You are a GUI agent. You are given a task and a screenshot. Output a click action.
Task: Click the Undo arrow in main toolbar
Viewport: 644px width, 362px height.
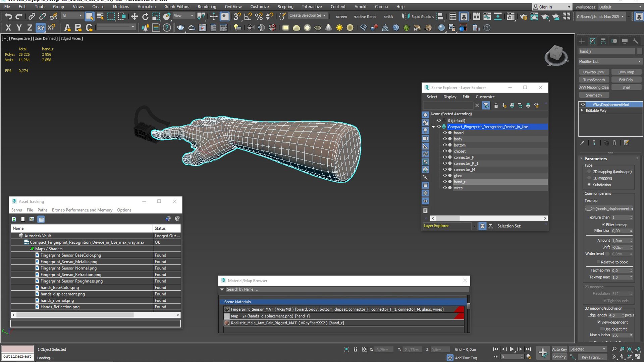click(8, 16)
